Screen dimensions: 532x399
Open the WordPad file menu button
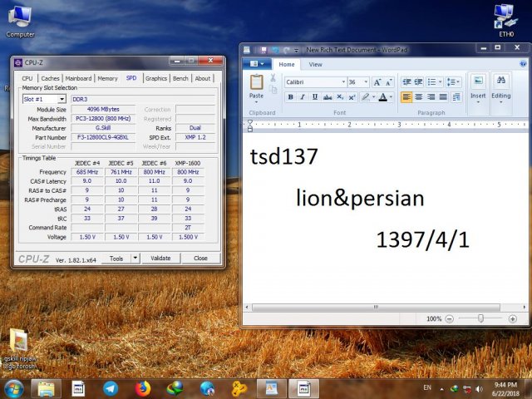coord(257,64)
